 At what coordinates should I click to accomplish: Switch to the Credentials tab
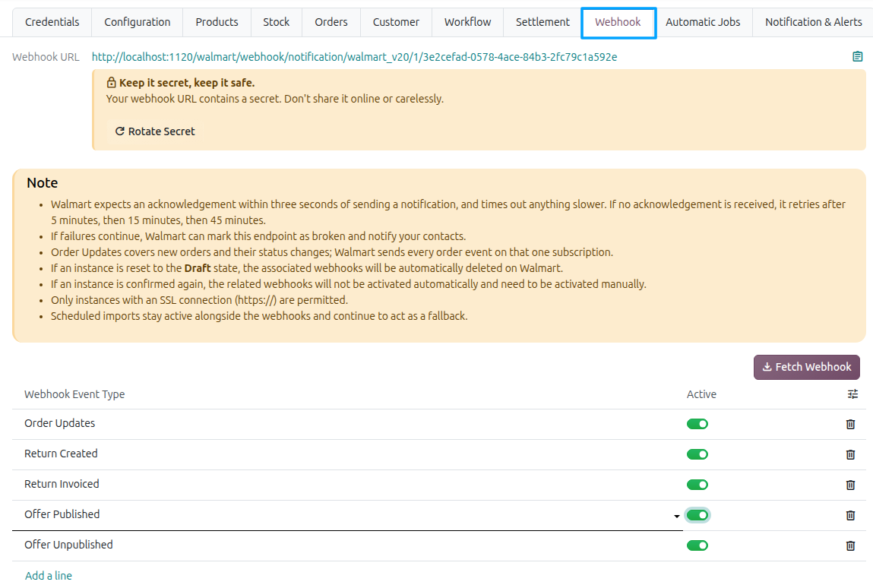(52, 22)
